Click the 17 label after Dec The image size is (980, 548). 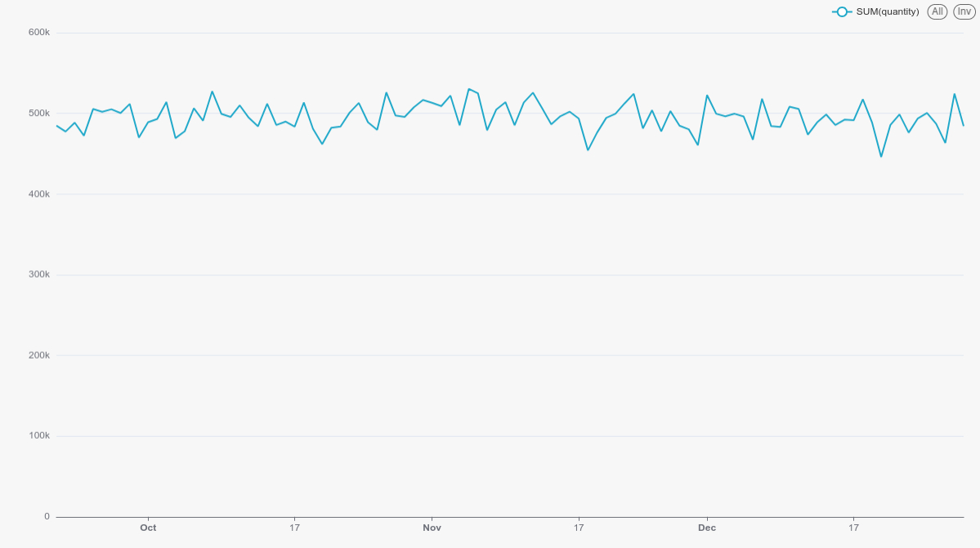click(x=853, y=528)
